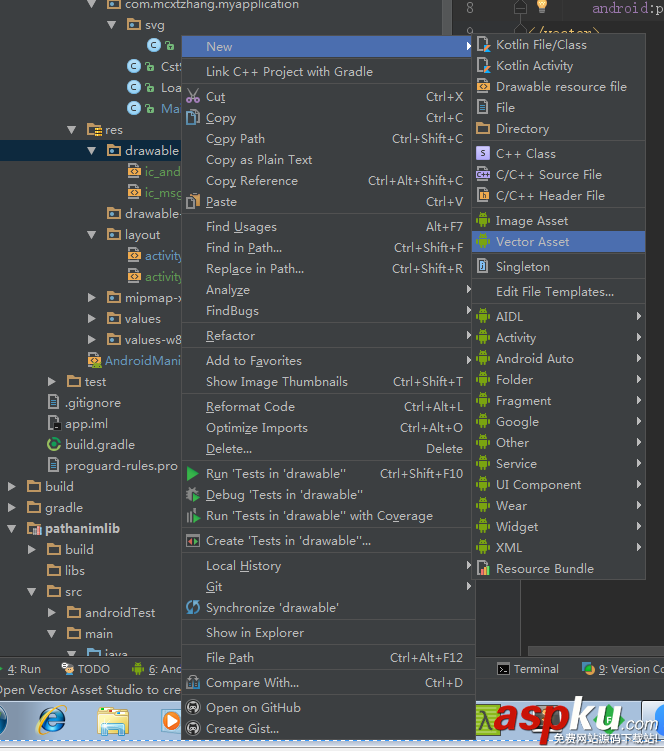Click Internet Explorer in the taskbar
This screenshot has height=751, width=664.
tap(52, 719)
